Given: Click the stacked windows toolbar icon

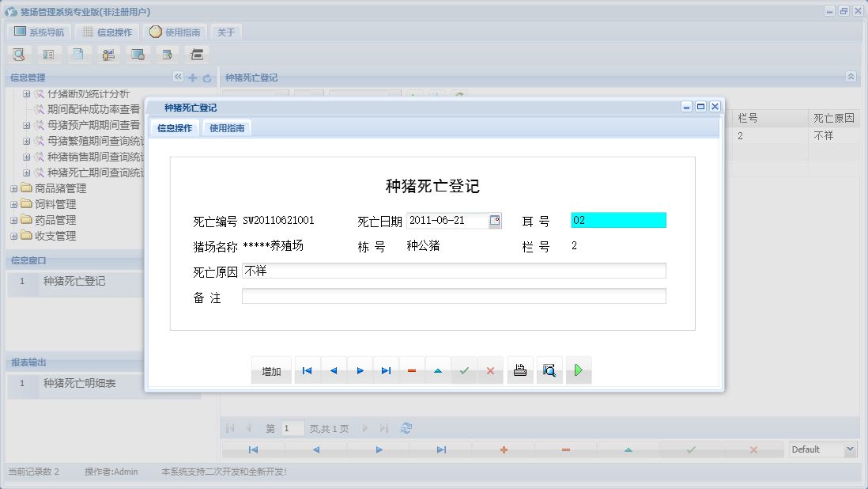Looking at the screenshot, I should point(197,55).
